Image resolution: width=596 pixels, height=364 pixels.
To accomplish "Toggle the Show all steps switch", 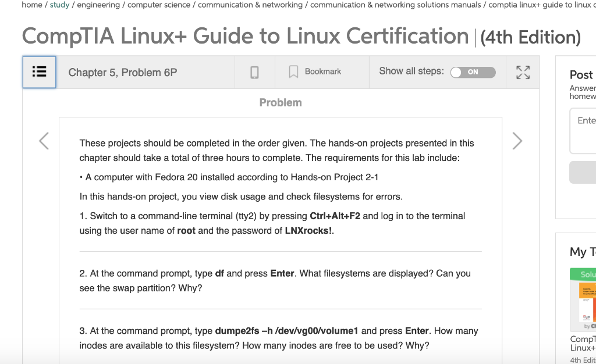I will click(x=473, y=72).
